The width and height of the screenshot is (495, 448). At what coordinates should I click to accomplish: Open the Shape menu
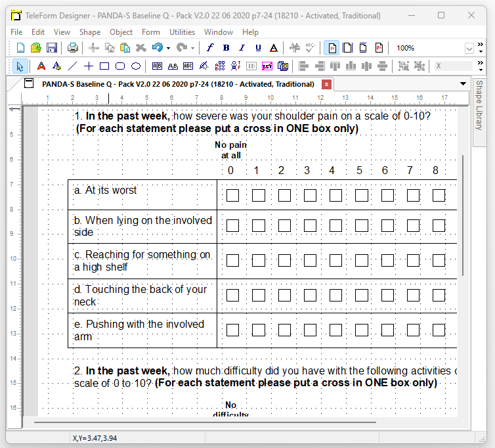(90, 32)
